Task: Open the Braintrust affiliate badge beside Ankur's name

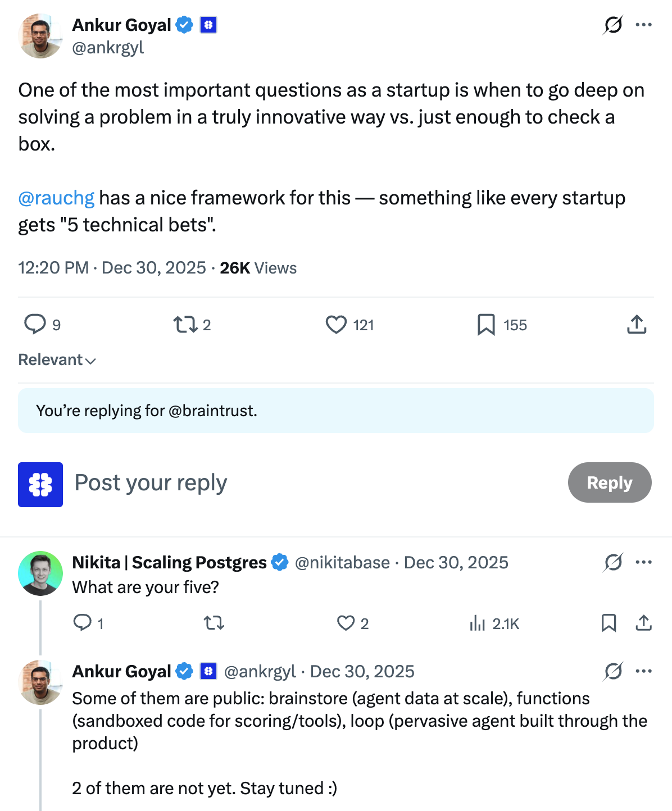Action: click(x=208, y=25)
